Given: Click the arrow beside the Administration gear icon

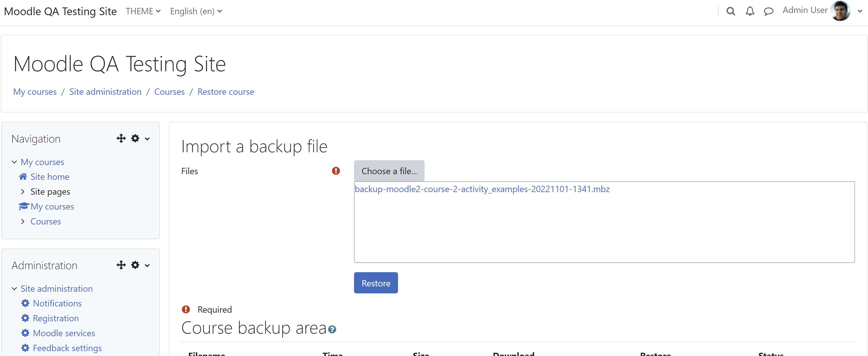Looking at the screenshot, I should click(147, 265).
